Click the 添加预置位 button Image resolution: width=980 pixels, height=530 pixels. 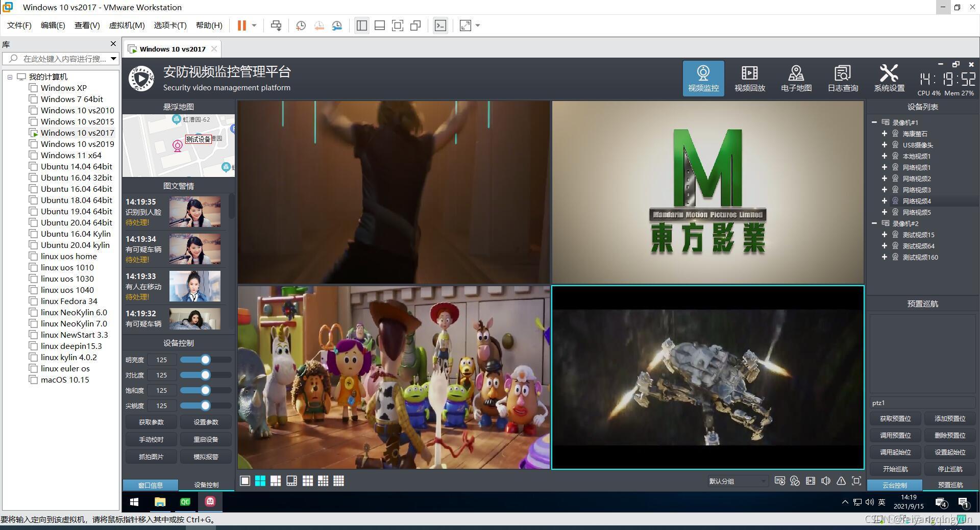click(950, 419)
